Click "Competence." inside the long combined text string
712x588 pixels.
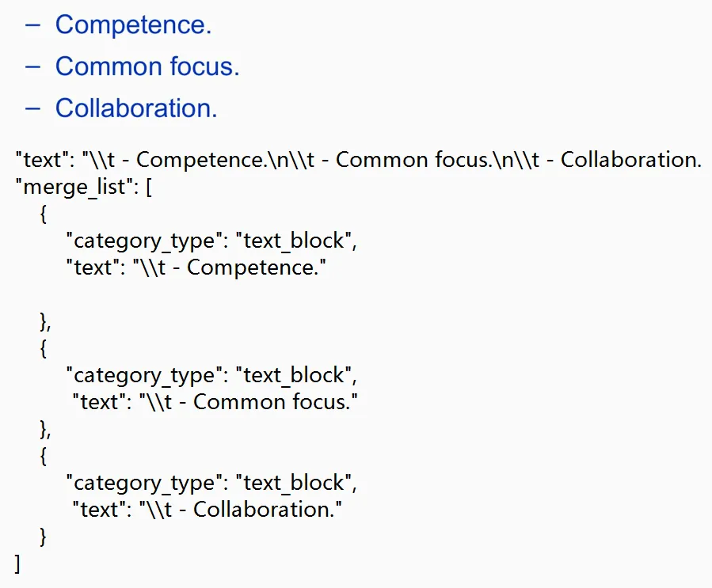coord(200,160)
